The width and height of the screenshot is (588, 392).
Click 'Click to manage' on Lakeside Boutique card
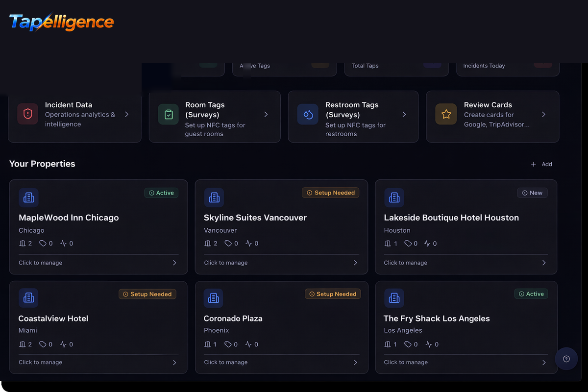point(406,263)
